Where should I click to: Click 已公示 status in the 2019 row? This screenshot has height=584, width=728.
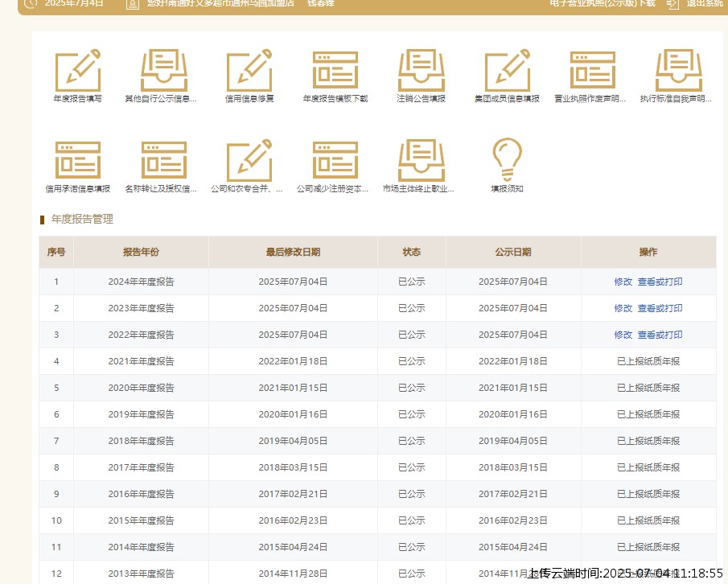pos(411,414)
